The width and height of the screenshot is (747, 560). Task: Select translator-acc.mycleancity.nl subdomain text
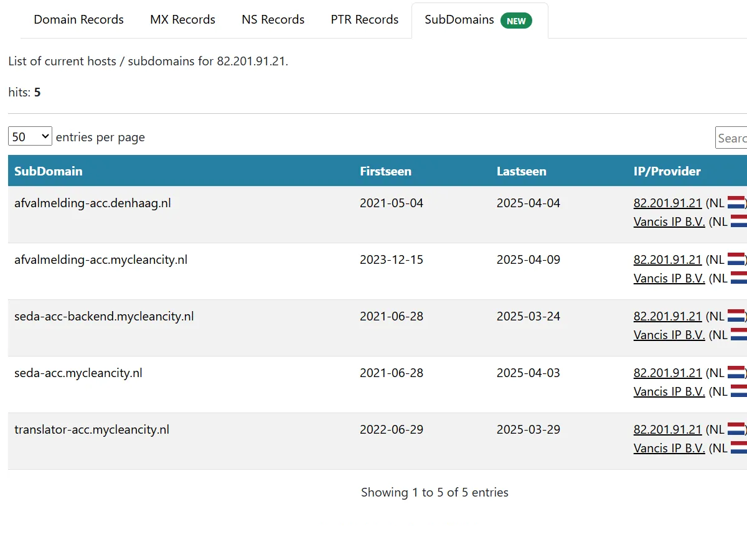(92, 429)
